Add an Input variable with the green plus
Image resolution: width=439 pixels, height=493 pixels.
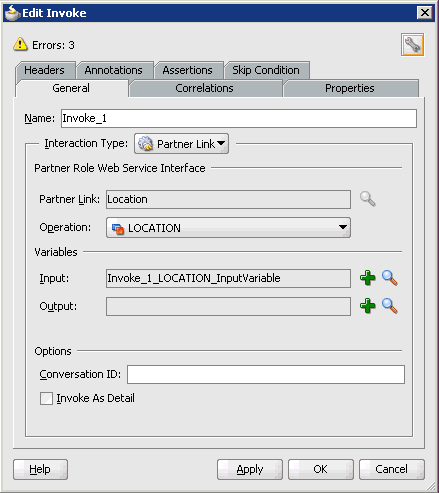(367, 278)
